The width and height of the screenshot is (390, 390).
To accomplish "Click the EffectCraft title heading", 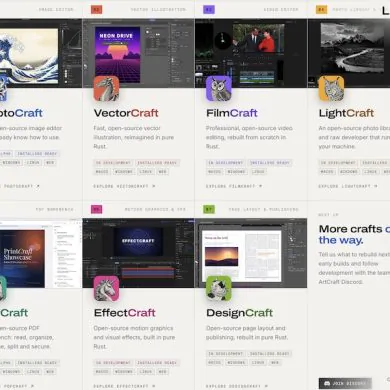I will [x=125, y=313].
